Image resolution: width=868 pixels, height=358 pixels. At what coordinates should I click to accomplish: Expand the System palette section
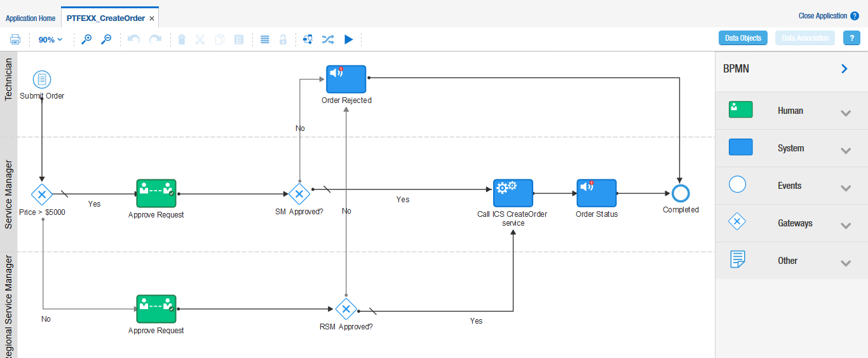[845, 151]
